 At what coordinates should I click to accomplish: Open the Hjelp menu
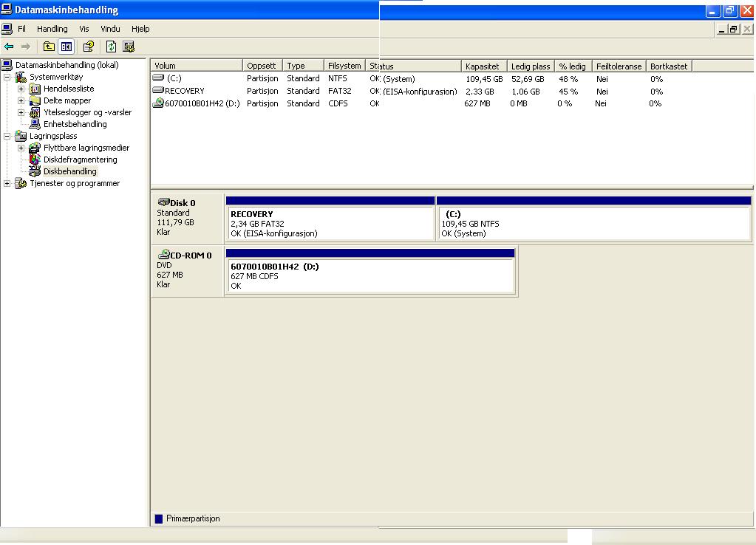point(140,29)
